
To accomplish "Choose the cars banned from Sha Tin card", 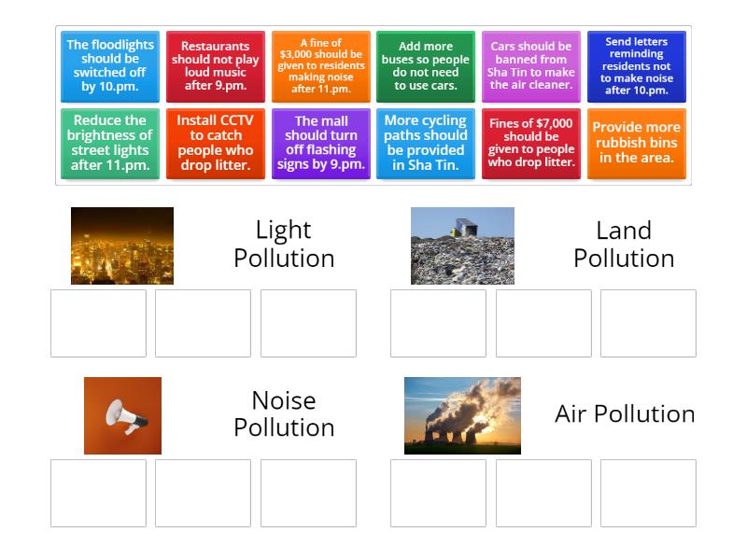I will point(529,63).
